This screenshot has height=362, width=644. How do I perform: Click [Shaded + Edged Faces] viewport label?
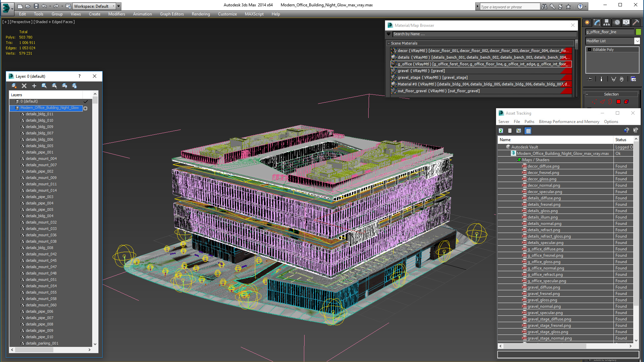54,22
